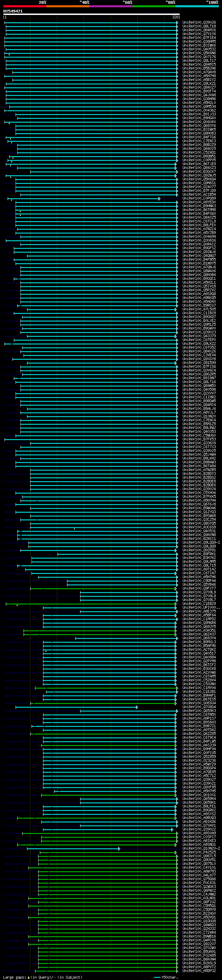Image resolution: width=222 pixels, height=980 pixels.
Task: Select the UniRef100_A7QAV8 label
Action: tap(199, 72)
